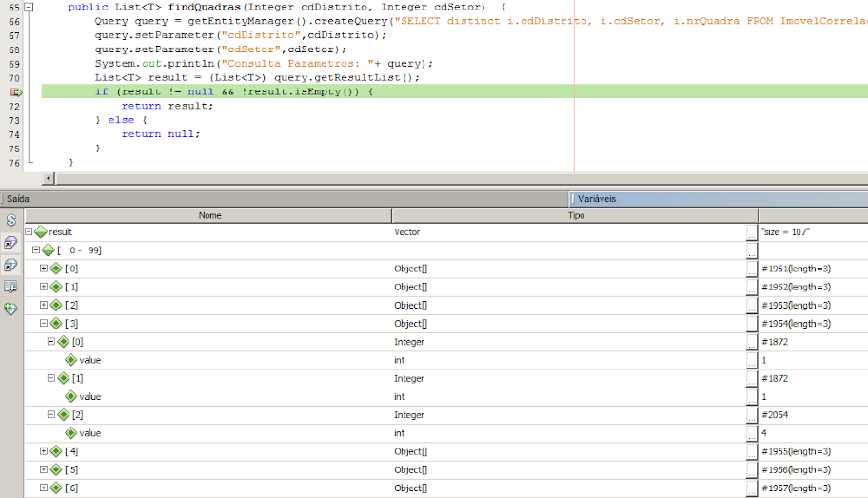Click the program counter arrow at line 71
The image size is (868, 498).
coord(15,92)
